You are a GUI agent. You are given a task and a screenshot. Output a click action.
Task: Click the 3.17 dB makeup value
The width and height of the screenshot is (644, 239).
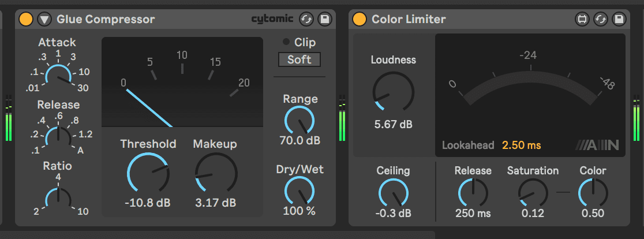coord(216,203)
